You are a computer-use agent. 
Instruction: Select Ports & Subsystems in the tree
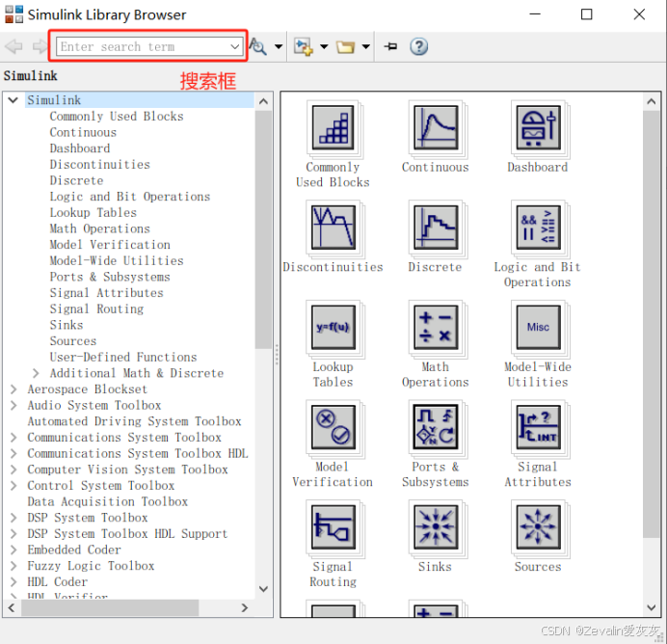point(110,277)
